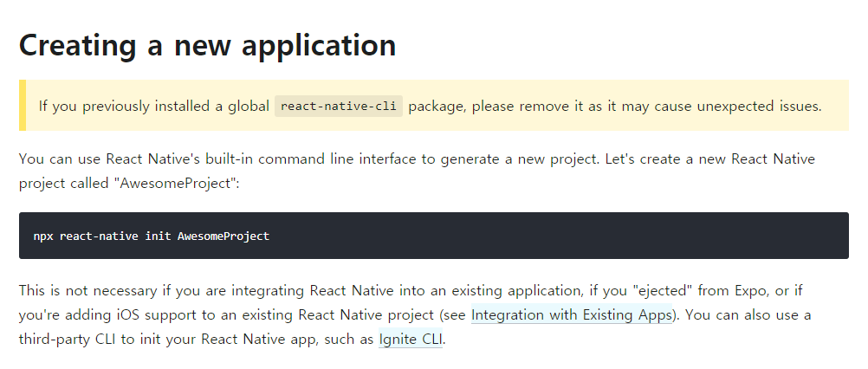
Task: Click the text 'project called "AwesomeProject":'
Action: [x=129, y=183]
